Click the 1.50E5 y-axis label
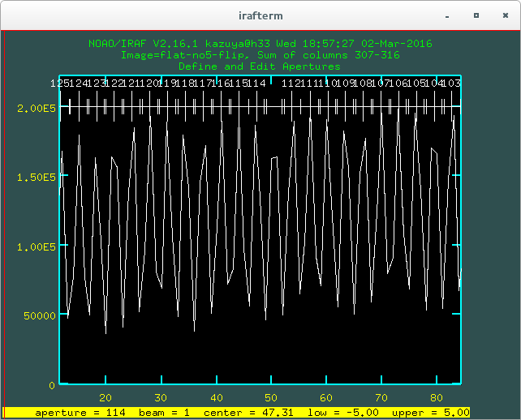This screenshot has height=420, width=521. (37, 178)
